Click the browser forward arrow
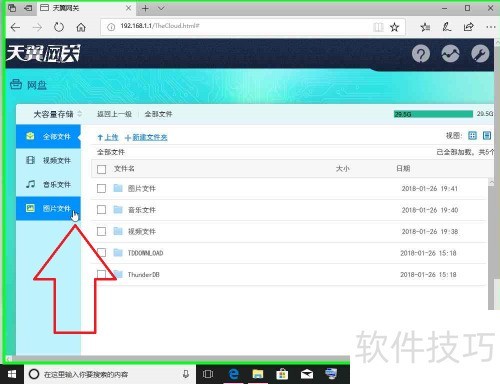This screenshot has width=500, height=384. pyautogui.click(x=37, y=27)
